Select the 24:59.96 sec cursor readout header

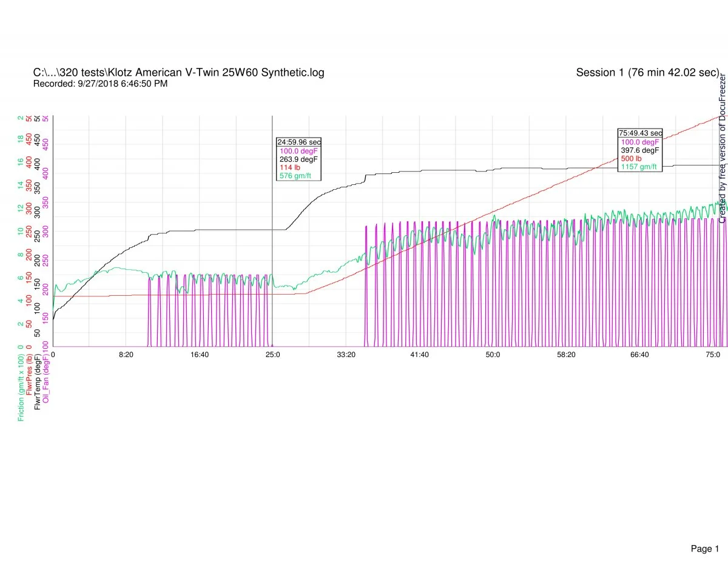[x=298, y=142]
